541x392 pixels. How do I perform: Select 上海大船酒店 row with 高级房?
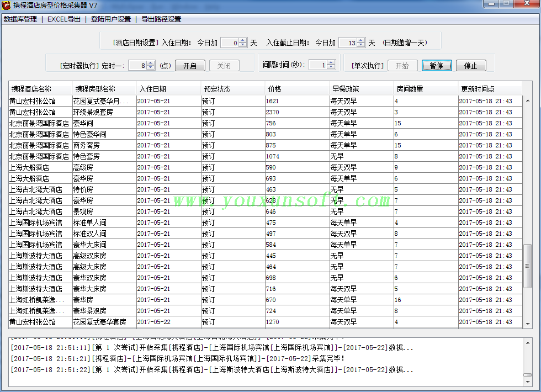tap(266, 167)
